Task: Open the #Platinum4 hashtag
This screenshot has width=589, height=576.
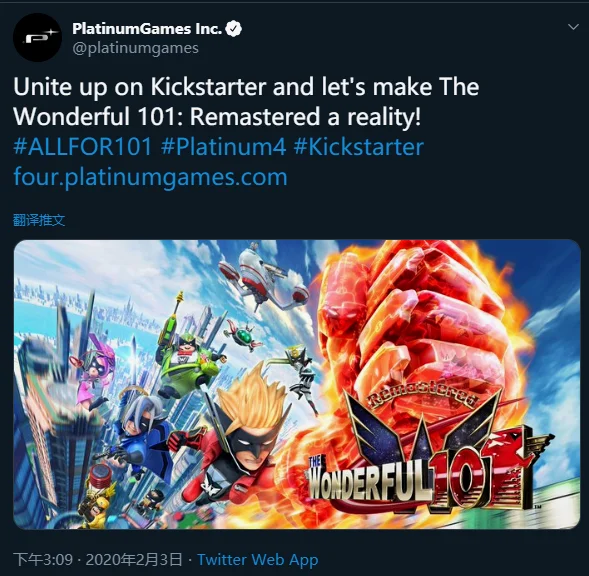Action: (x=224, y=147)
